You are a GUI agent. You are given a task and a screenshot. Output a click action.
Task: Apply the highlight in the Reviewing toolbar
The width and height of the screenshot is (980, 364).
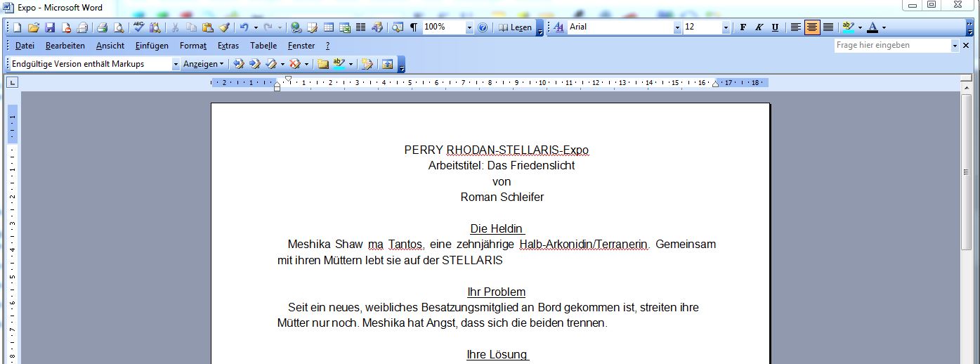coord(339,64)
